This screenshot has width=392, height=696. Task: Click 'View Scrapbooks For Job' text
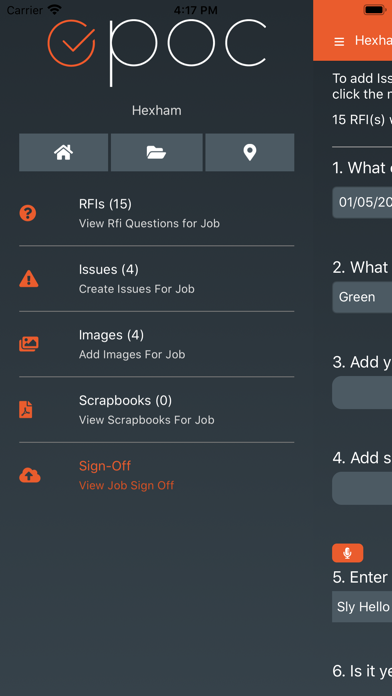click(147, 420)
